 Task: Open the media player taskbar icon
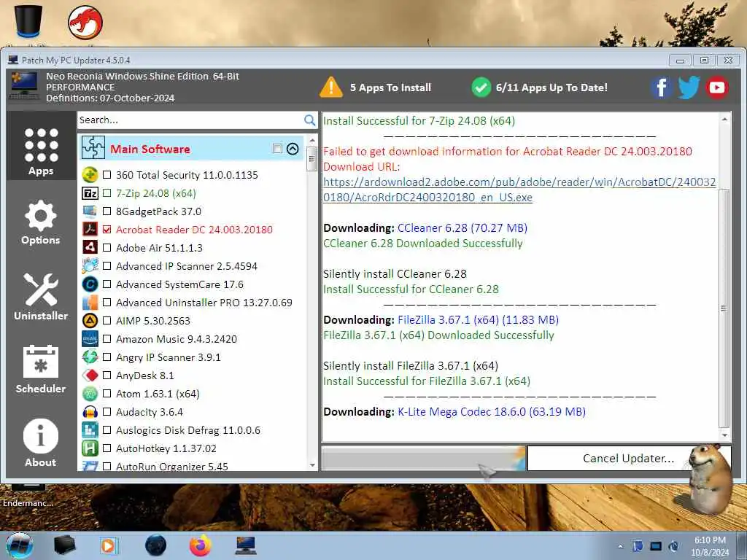(108, 545)
